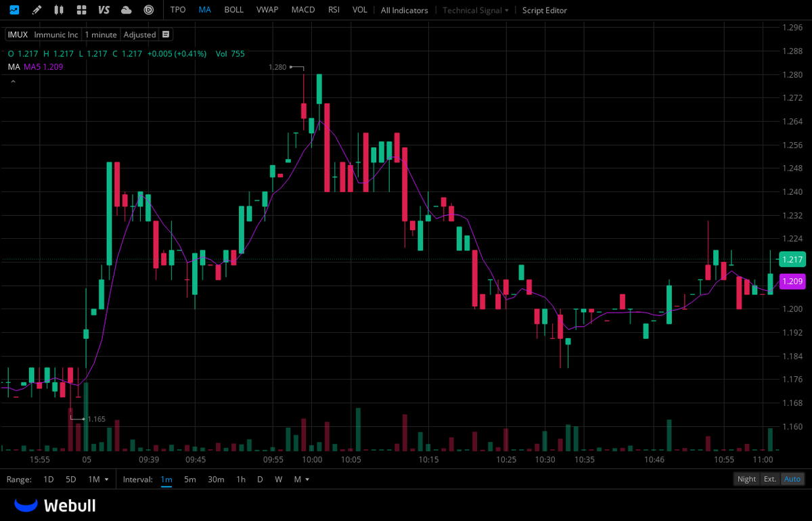Toggle the VWAP indicator
Screen dimensions: 812x521
pos(267,10)
